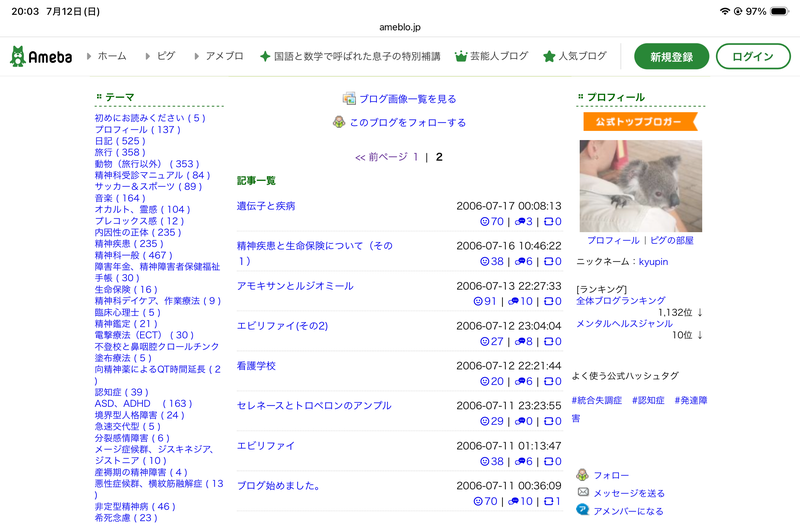Select 初めにお読みください ( 5 ) theme
This screenshot has width=800, height=525.
pos(150,118)
